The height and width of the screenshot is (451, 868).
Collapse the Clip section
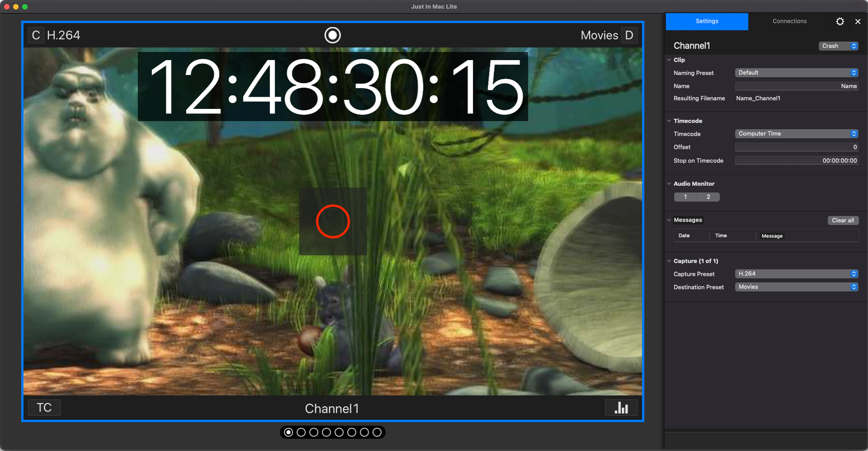[x=669, y=60]
